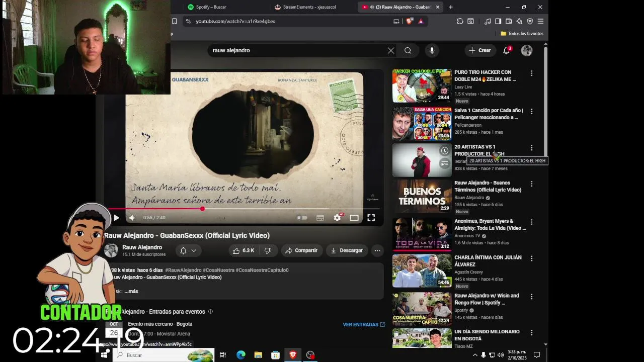Open browser extensions puzzle icon

[460, 21]
